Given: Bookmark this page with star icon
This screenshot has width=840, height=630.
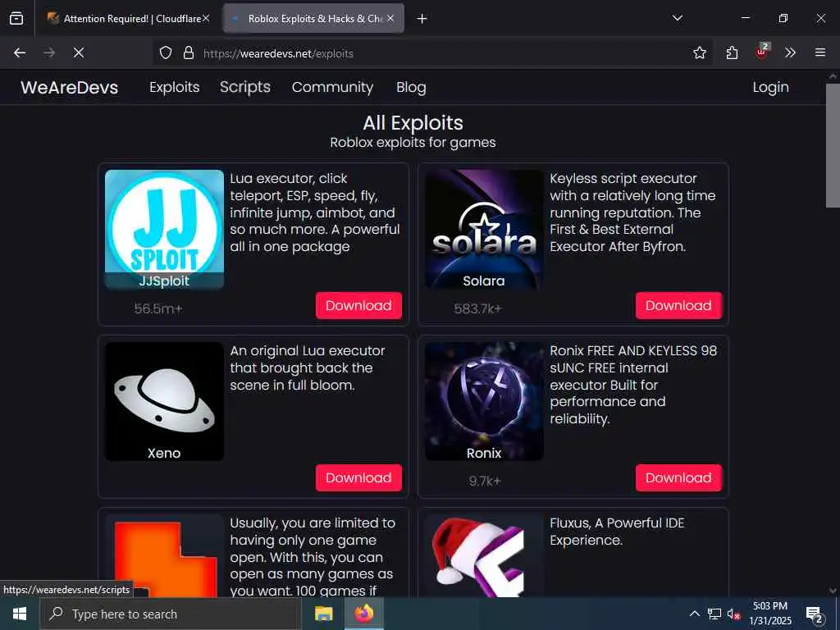Looking at the screenshot, I should 700,52.
